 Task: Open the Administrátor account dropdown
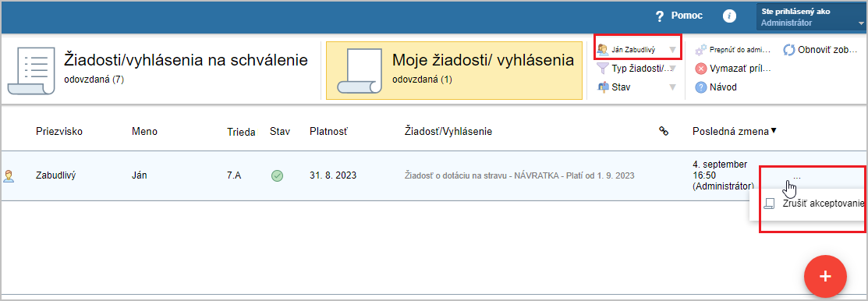(x=811, y=17)
